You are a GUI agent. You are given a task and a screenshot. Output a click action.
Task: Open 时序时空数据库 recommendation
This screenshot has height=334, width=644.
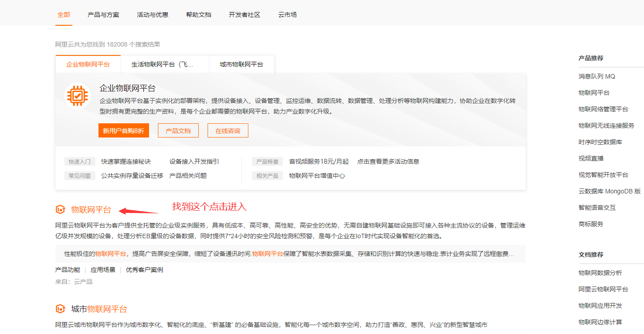[x=600, y=142]
